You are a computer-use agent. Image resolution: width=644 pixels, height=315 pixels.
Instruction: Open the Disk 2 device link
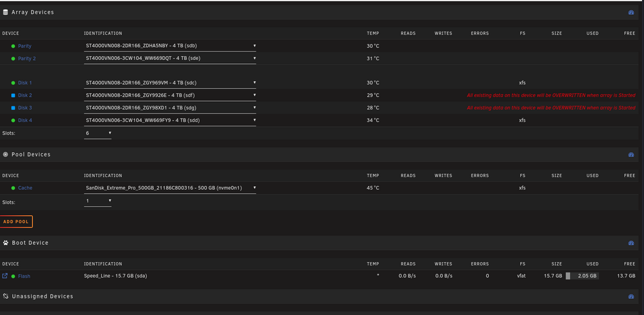click(x=24, y=95)
